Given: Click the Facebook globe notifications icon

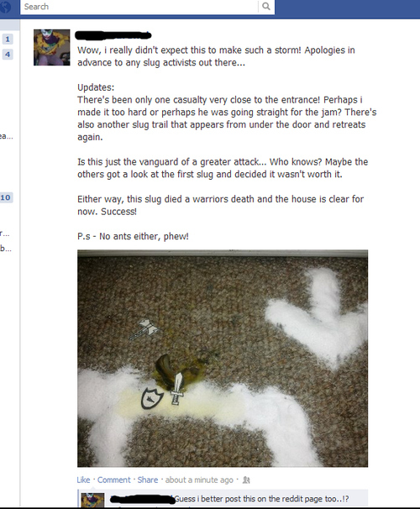Looking at the screenshot, I should (5, 7).
